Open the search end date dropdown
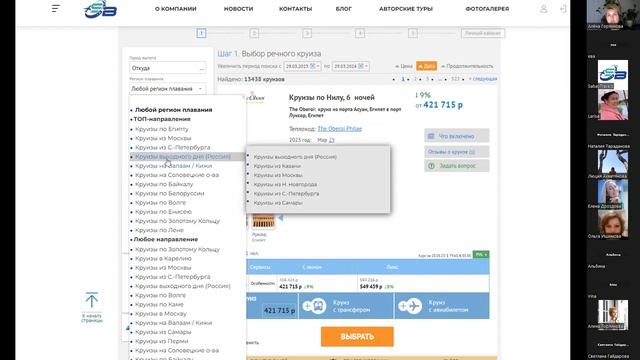Viewport: 640px width, 360px height. [351, 66]
